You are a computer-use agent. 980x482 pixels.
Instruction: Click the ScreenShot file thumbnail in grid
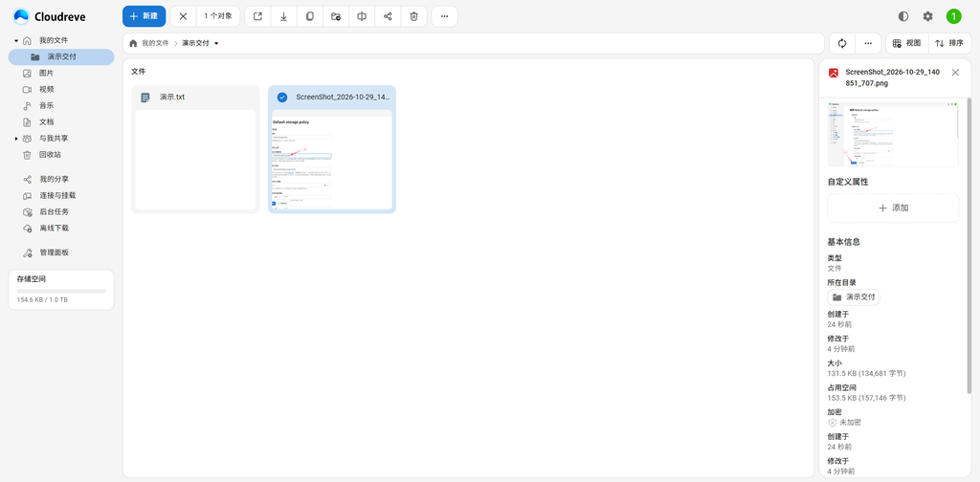332,161
